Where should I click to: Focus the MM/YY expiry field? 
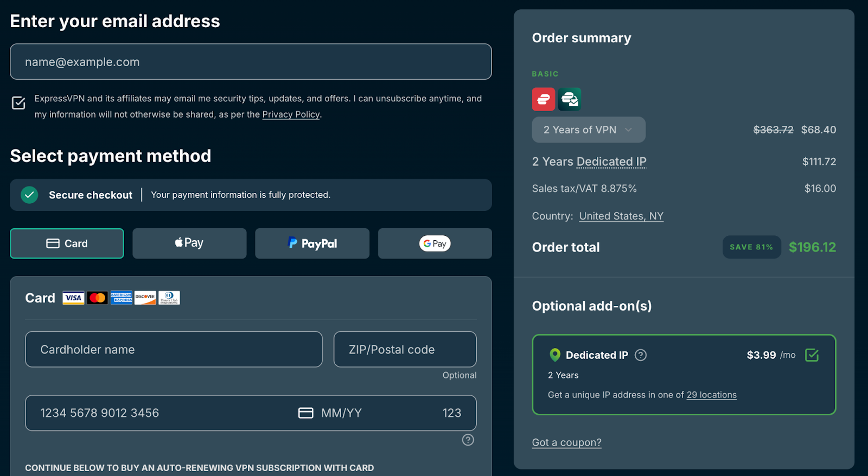[341, 413]
